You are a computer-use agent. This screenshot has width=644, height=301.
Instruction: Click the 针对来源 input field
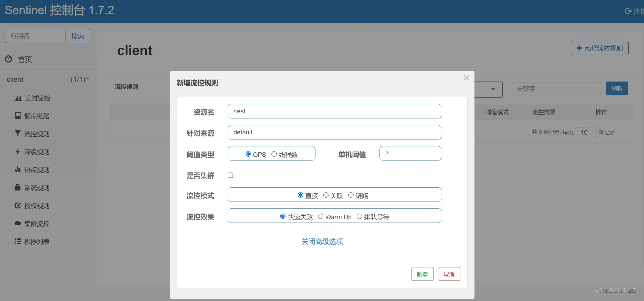click(x=335, y=132)
